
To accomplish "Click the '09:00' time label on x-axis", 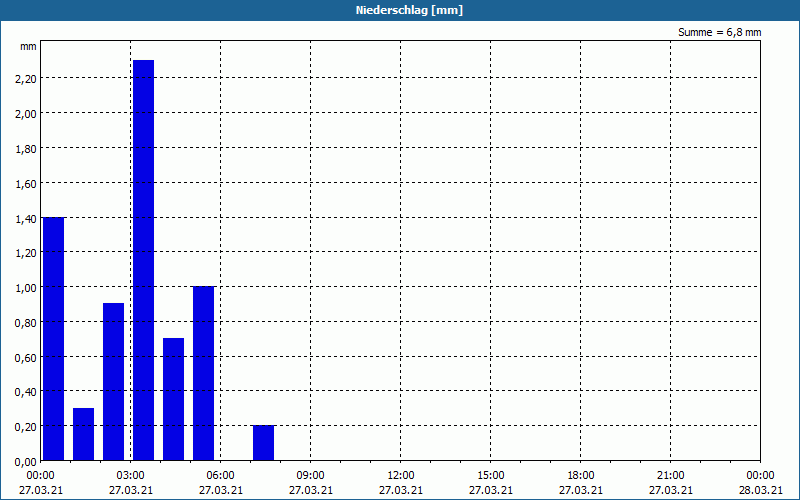I will click(x=311, y=476).
